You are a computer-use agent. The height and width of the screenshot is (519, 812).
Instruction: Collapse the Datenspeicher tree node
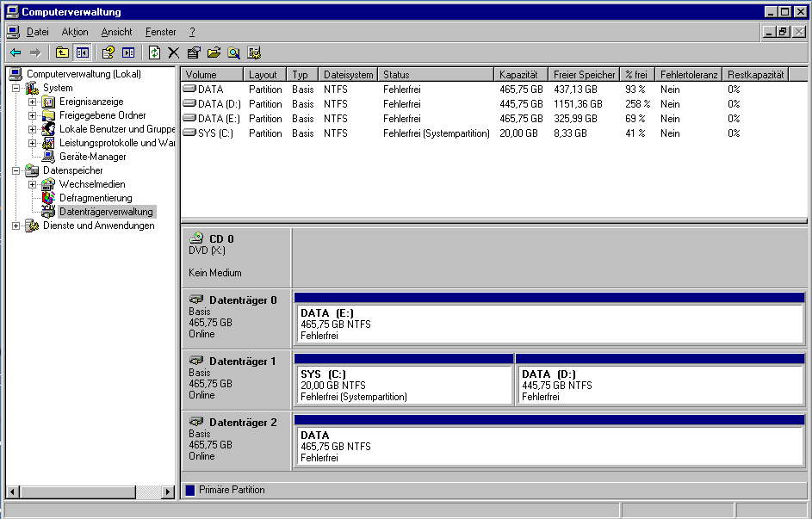(15, 170)
